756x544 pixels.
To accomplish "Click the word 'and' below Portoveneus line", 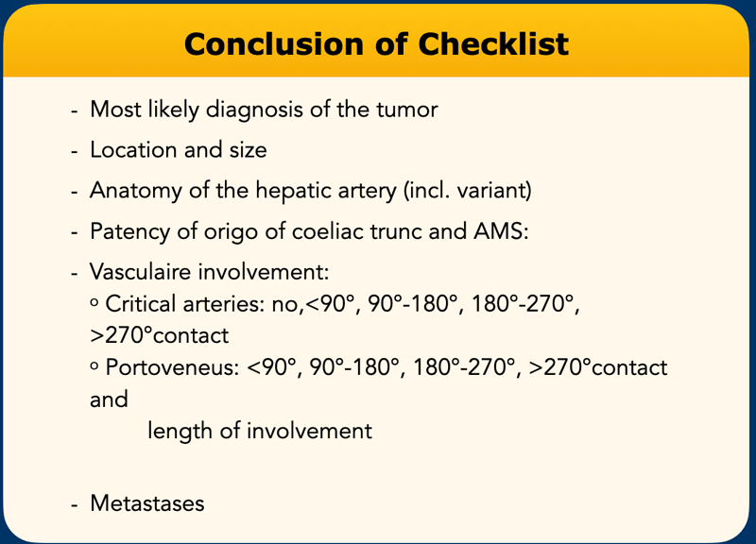I will [x=109, y=399].
